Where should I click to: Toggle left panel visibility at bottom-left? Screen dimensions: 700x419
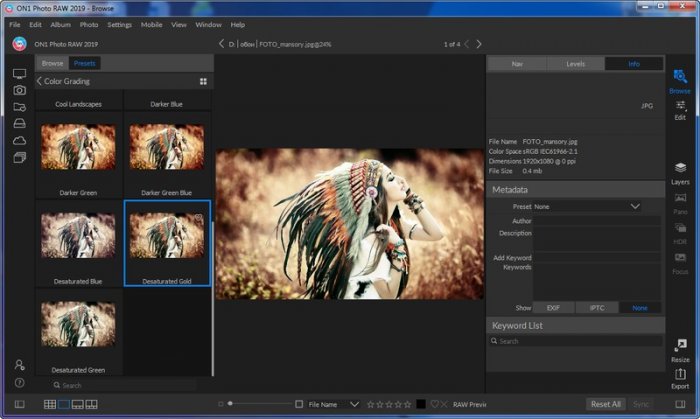[x=19, y=404]
